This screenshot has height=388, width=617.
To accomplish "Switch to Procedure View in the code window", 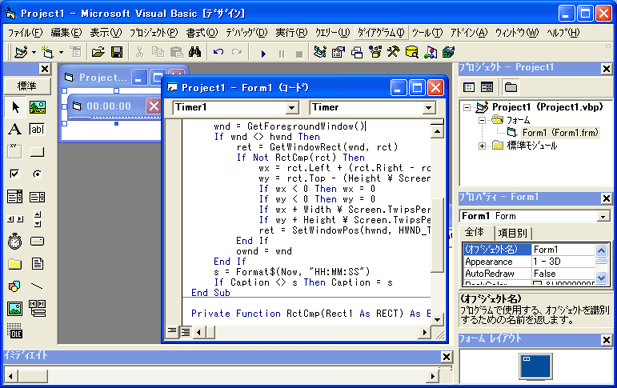I will (x=172, y=331).
